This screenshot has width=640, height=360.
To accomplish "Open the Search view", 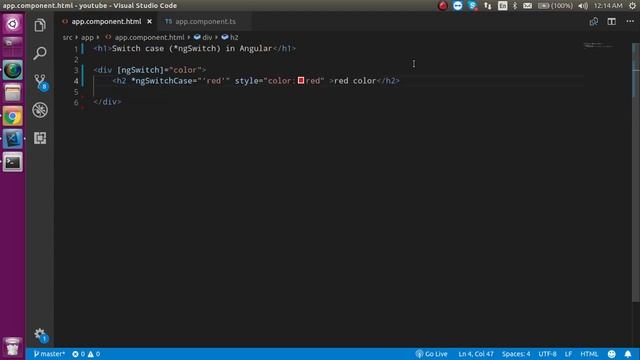I will [40, 53].
